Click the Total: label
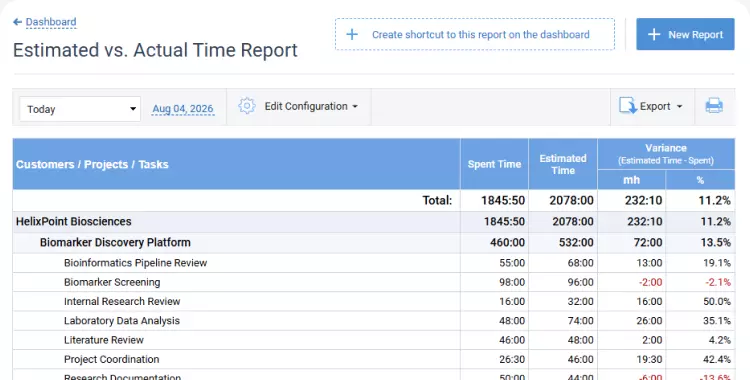The image size is (750, 380). (437, 201)
